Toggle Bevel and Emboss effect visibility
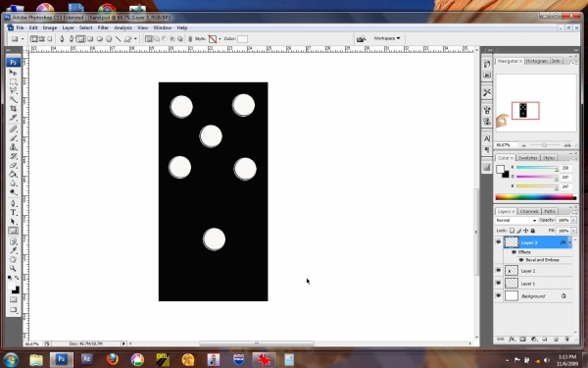This screenshot has width=588, height=368. pos(521,260)
